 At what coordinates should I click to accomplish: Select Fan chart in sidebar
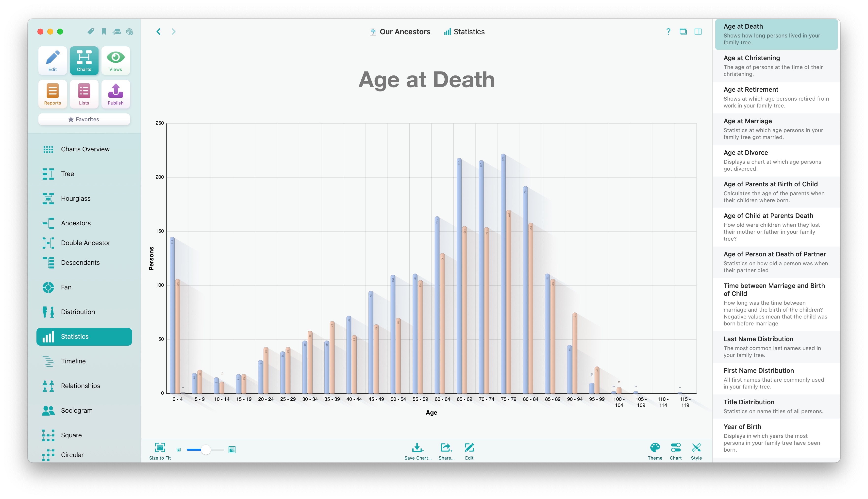tap(66, 287)
